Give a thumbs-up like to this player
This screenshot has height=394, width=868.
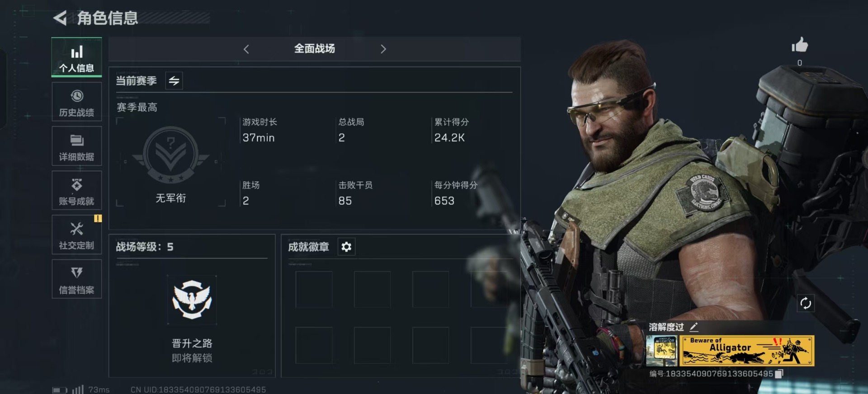pos(799,45)
